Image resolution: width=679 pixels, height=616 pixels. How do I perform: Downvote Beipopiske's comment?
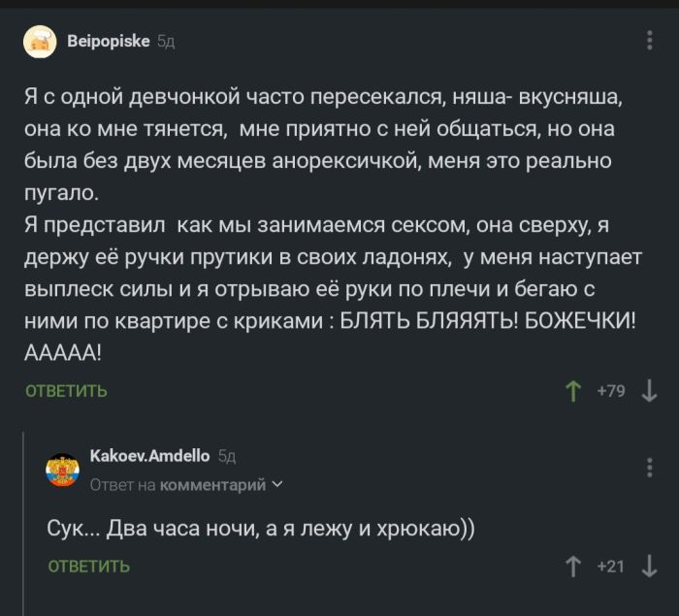650,391
